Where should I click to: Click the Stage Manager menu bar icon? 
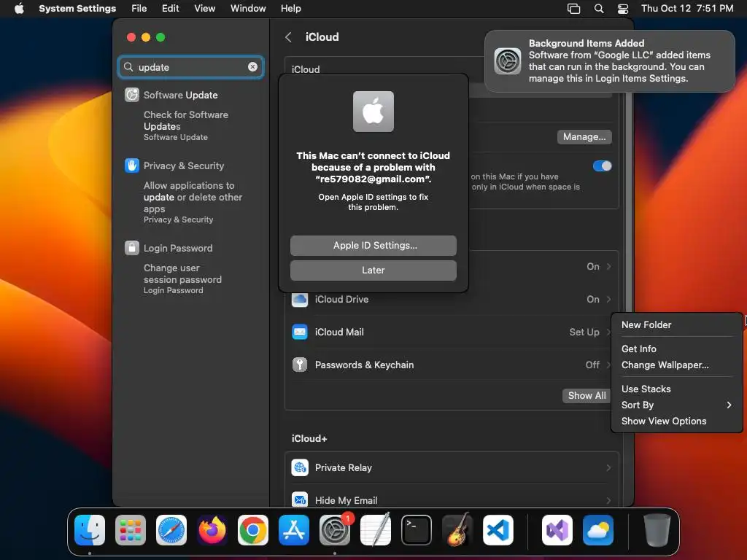coord(573,8)
